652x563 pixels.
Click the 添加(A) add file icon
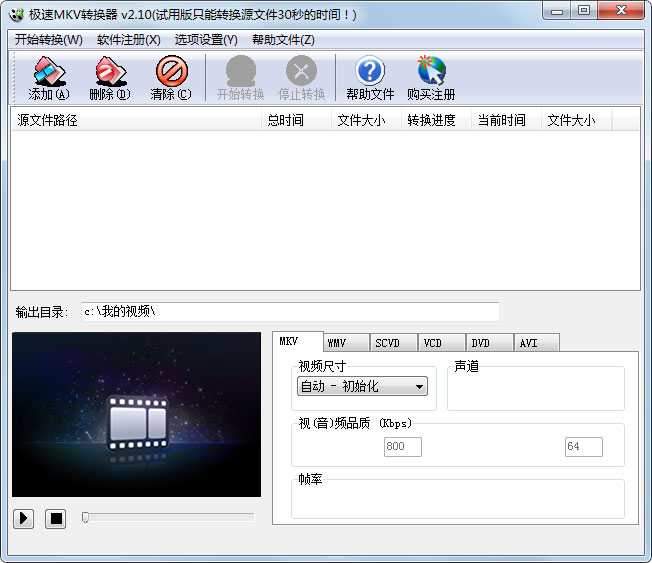[49, 78]
